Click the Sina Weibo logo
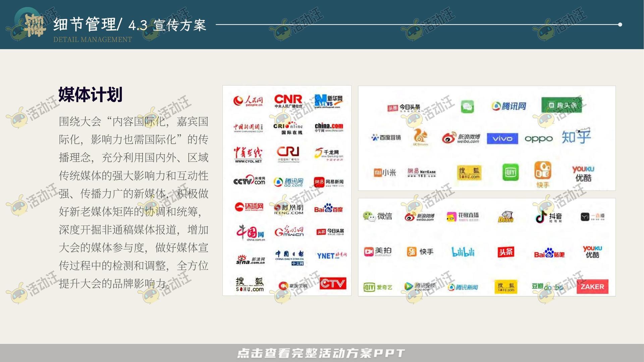The height and width of the screenshot is (362, 644). pos(461,138)
